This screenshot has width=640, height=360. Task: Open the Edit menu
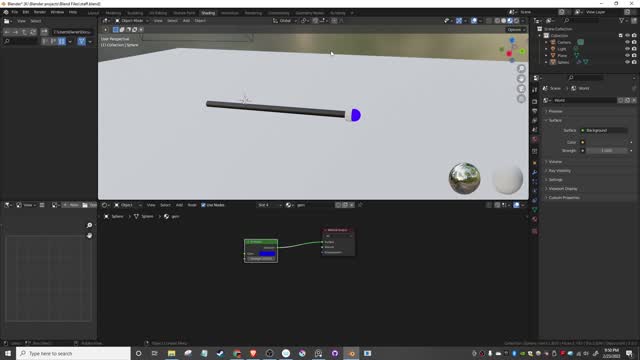[x=25, y=12]
